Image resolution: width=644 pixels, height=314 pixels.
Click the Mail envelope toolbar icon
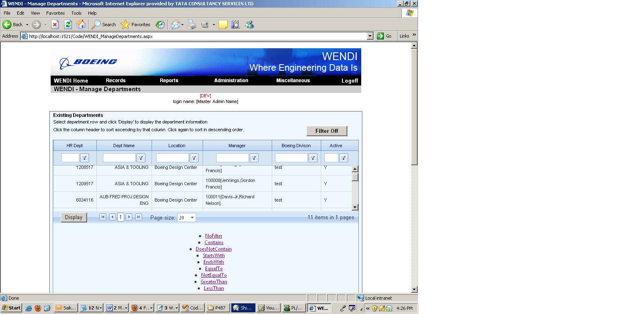point(175,25)
